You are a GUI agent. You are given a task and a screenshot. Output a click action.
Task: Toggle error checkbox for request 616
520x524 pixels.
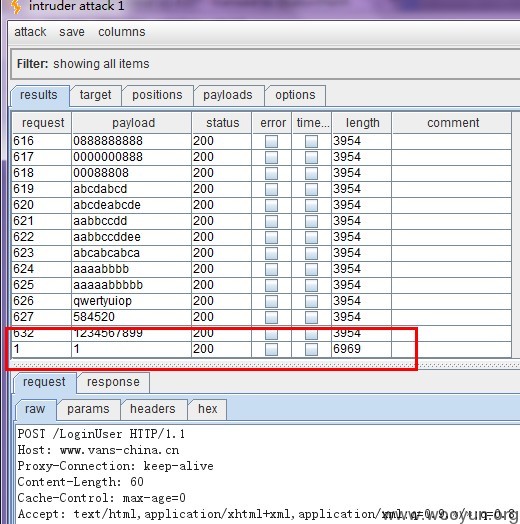click(271, 141)
